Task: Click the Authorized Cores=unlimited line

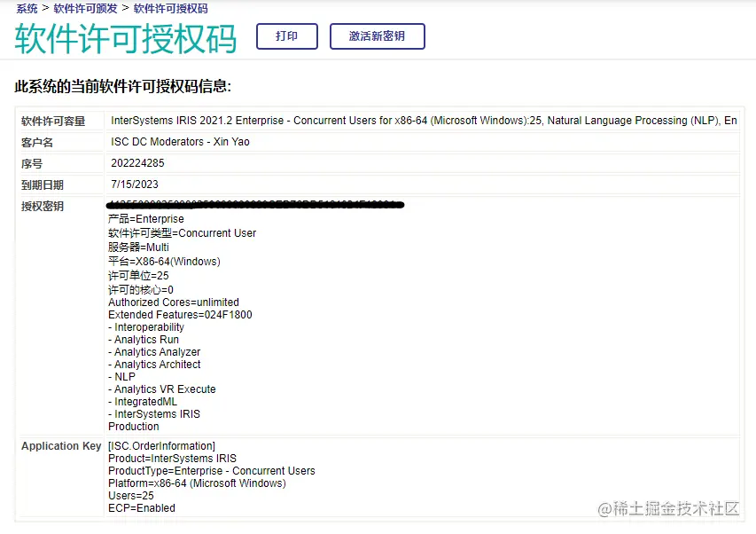Action: tap(174, 302)
